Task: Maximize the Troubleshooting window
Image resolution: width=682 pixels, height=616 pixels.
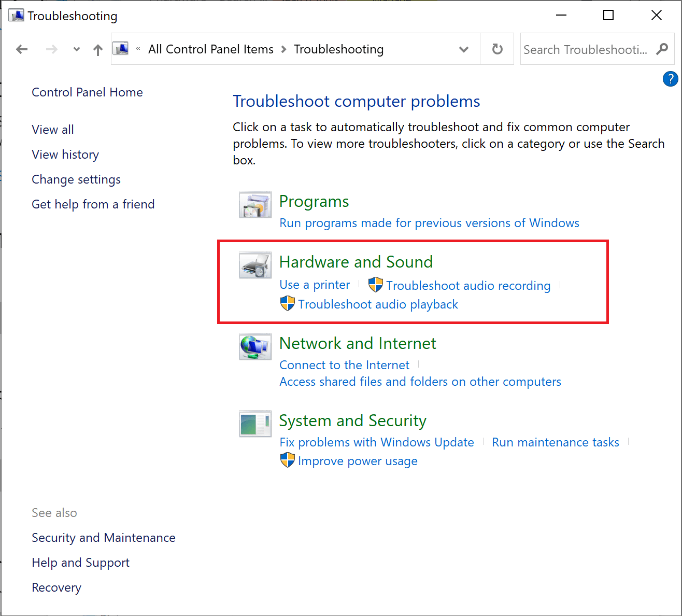Action: (608, 16)
